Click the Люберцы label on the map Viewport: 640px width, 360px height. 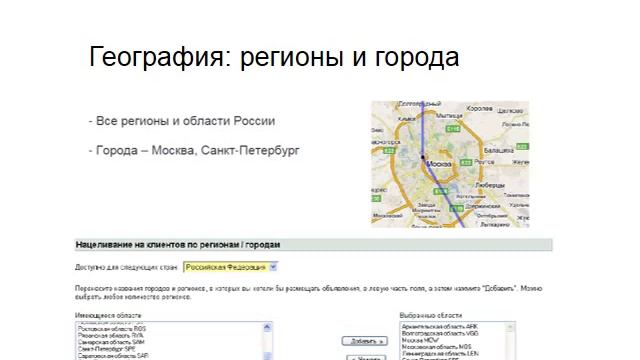pyautogui.click(x=490, y=185)
